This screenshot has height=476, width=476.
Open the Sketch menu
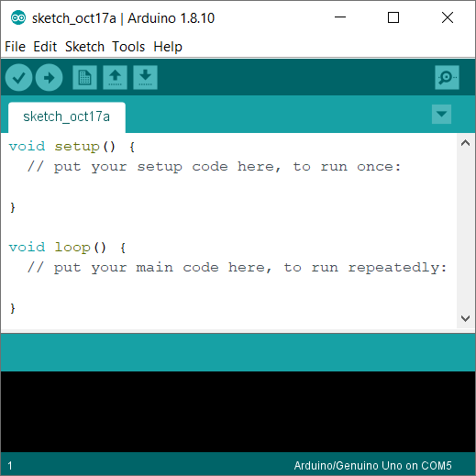pyautogui.click(x=84, y=47)
